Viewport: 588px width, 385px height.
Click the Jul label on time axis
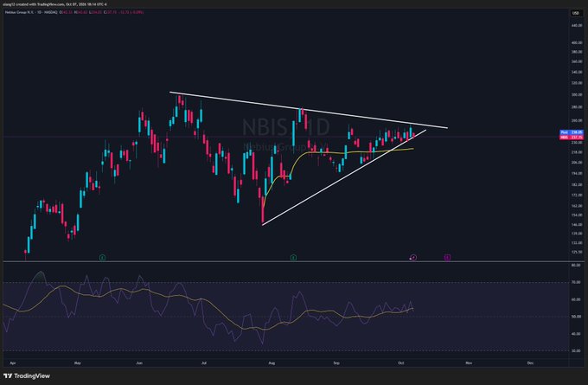pos(204,363)
